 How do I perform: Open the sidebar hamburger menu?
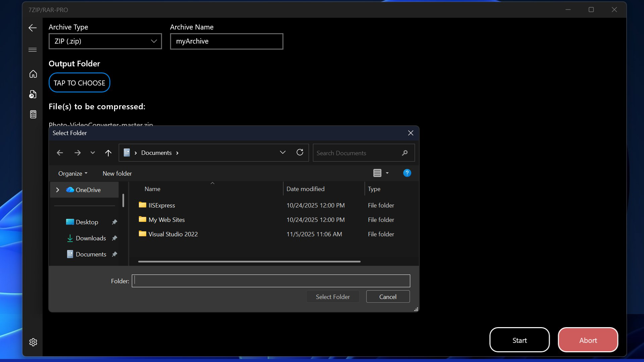33,50
